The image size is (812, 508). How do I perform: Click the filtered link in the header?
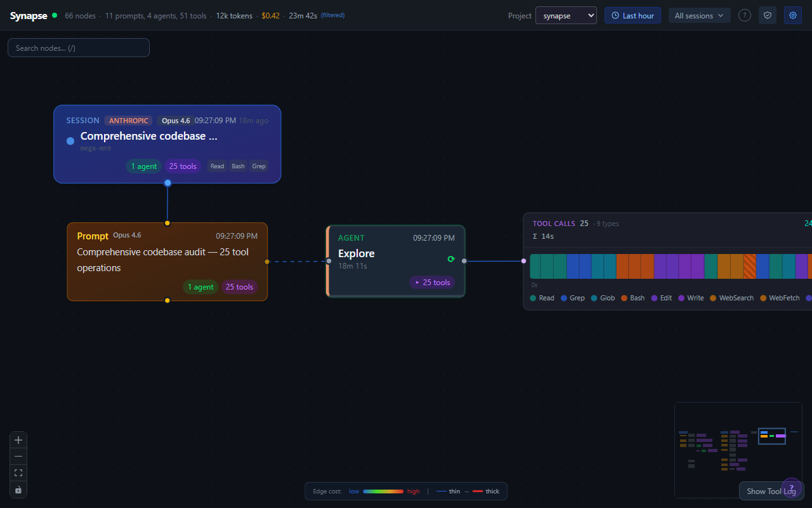click(332, 15)
